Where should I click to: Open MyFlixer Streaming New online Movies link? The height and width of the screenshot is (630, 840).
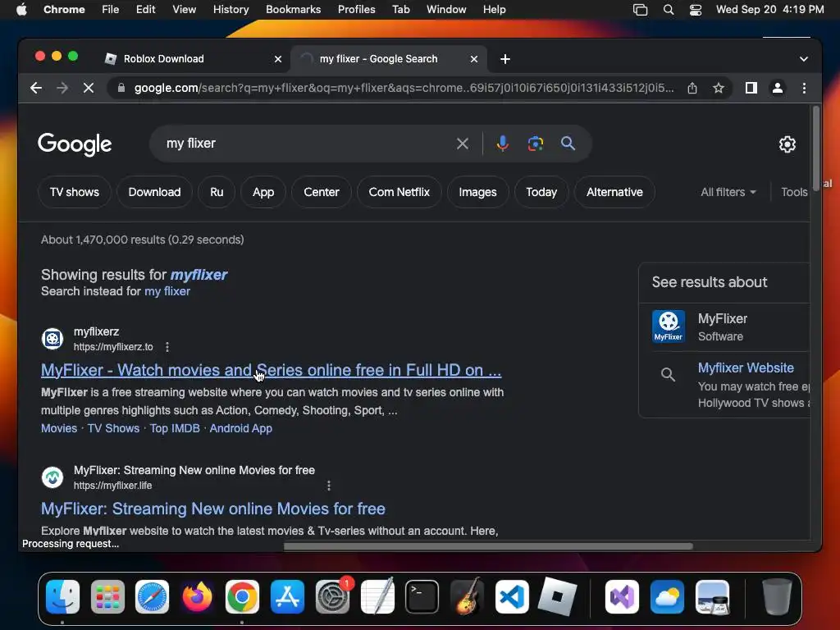pos(213,509)
